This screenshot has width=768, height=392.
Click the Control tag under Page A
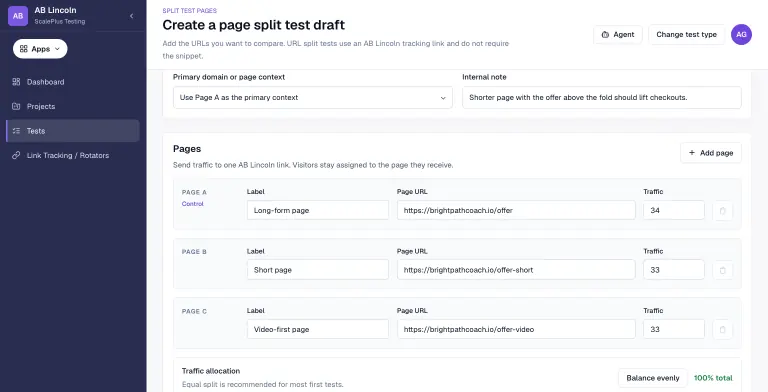(x=192, y=204)
